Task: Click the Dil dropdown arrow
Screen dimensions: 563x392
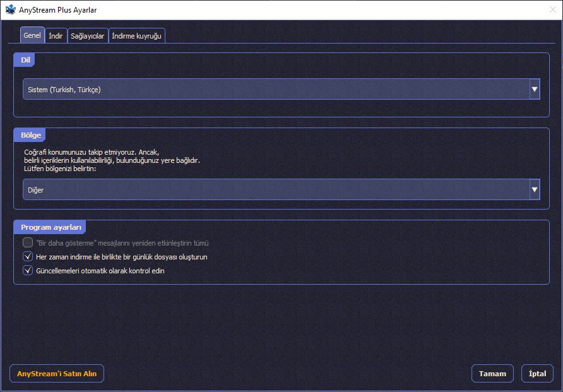Action: click(534, 89)
